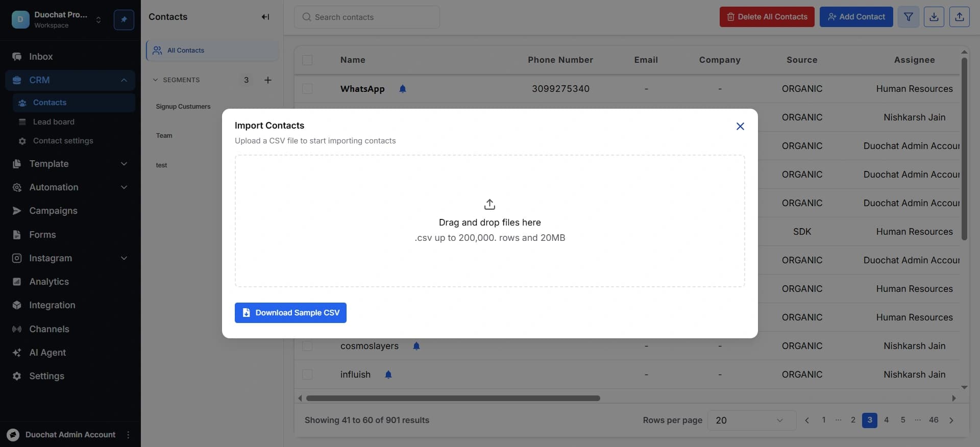Screen dimensions: 980x447
Task: Click Download Sample CSV button
Action: coord(290,313)
